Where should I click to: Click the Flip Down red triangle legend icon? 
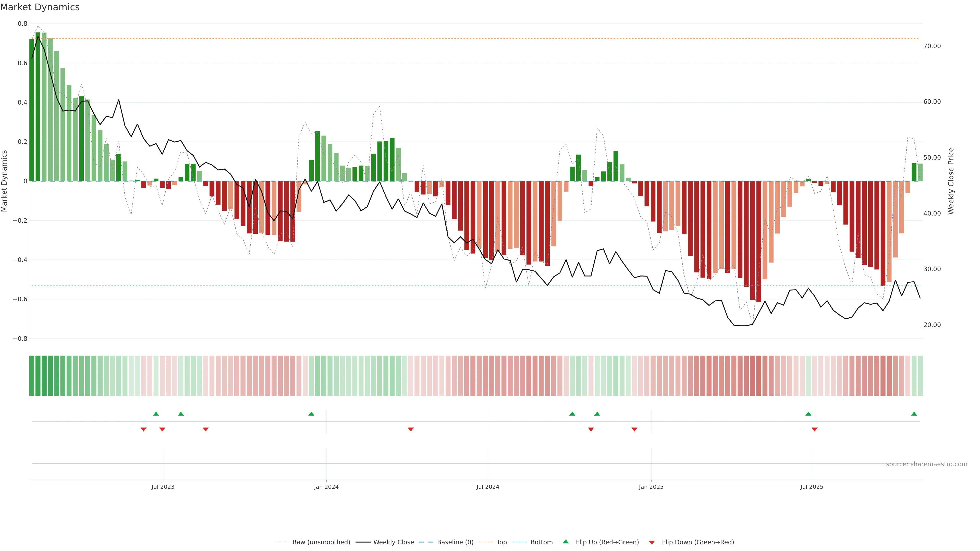tap(652, 542)
